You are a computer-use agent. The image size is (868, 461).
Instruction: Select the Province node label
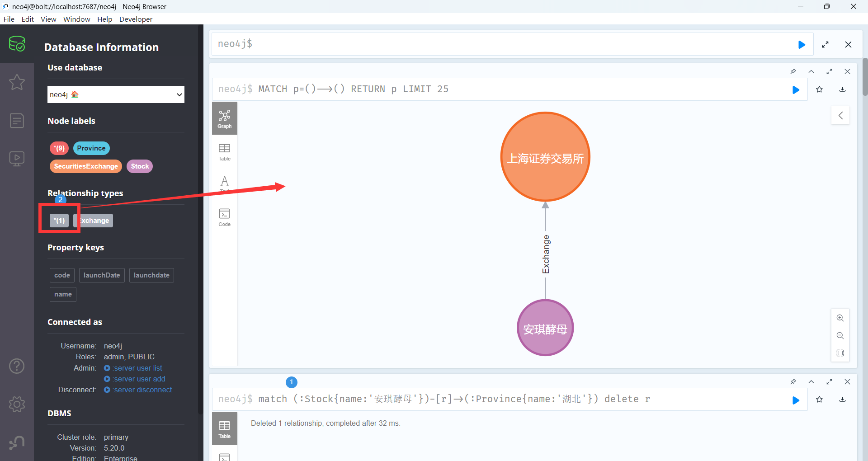(x=91, y=148)
